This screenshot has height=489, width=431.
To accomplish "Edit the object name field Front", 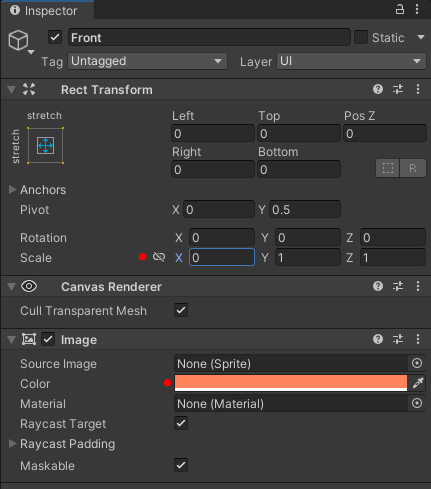I will click(x=209, y=37).
